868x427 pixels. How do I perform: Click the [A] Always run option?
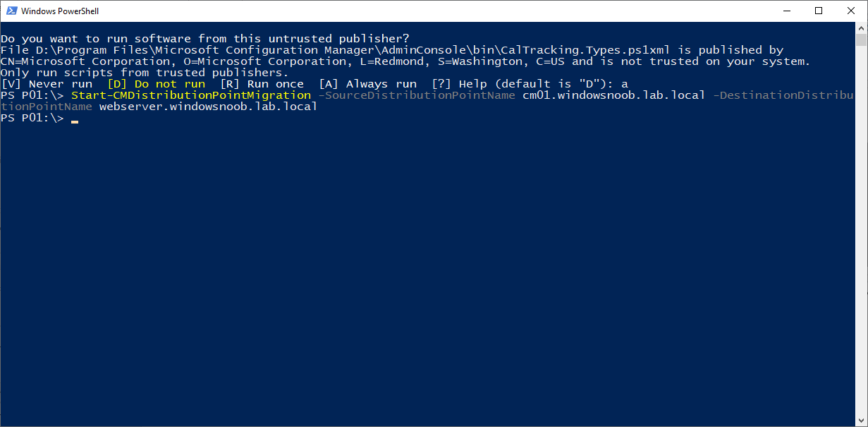(x=367, y=84)
